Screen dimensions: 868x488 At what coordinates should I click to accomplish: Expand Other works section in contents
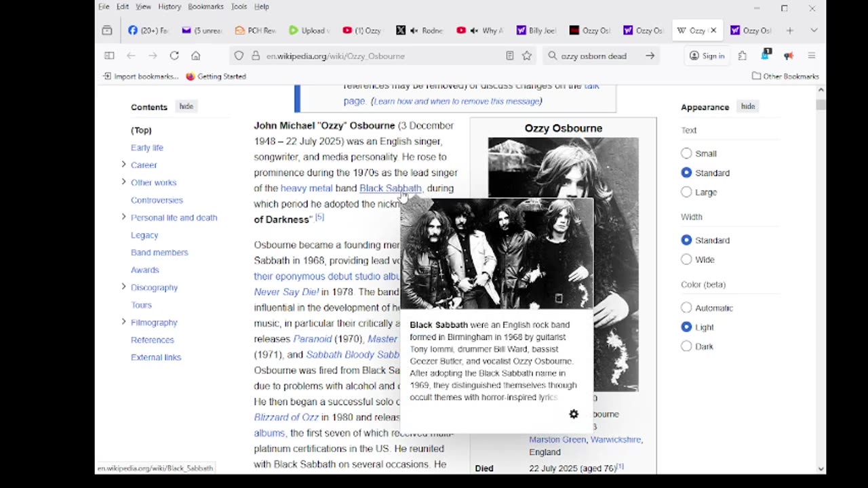click(x=123, y=182)
